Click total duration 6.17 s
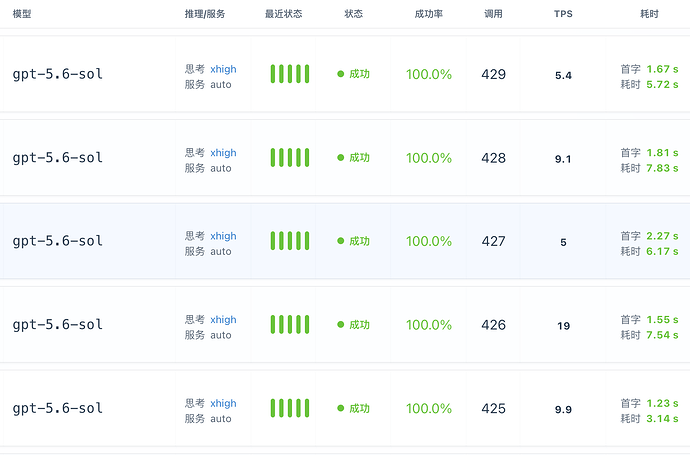The image size is (690, 455). (x=662, y=251)
